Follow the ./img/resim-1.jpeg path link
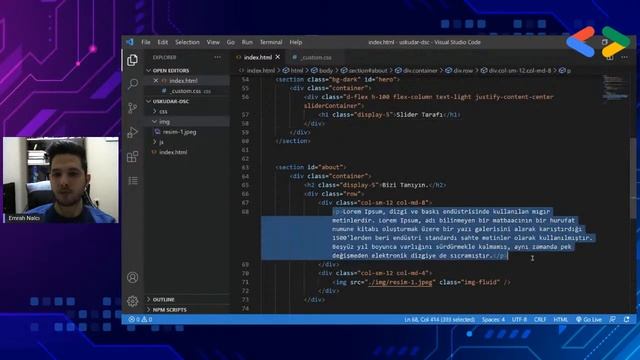 tap(400, 282)
